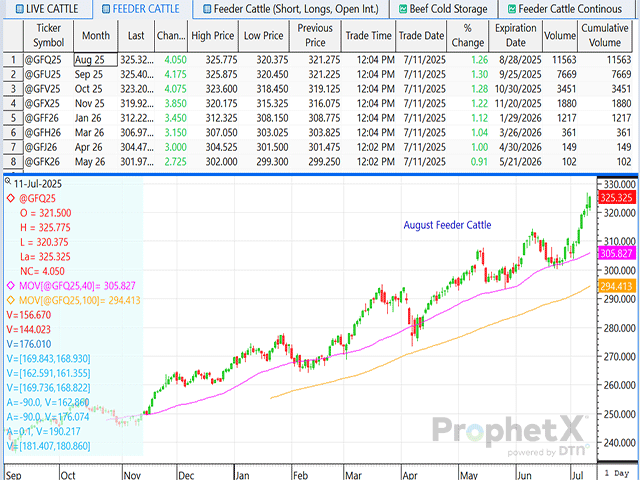Click the Trade Time column header
Image resolution: width=640 pixels, height=480 pixels.
[x=369, y=36]
